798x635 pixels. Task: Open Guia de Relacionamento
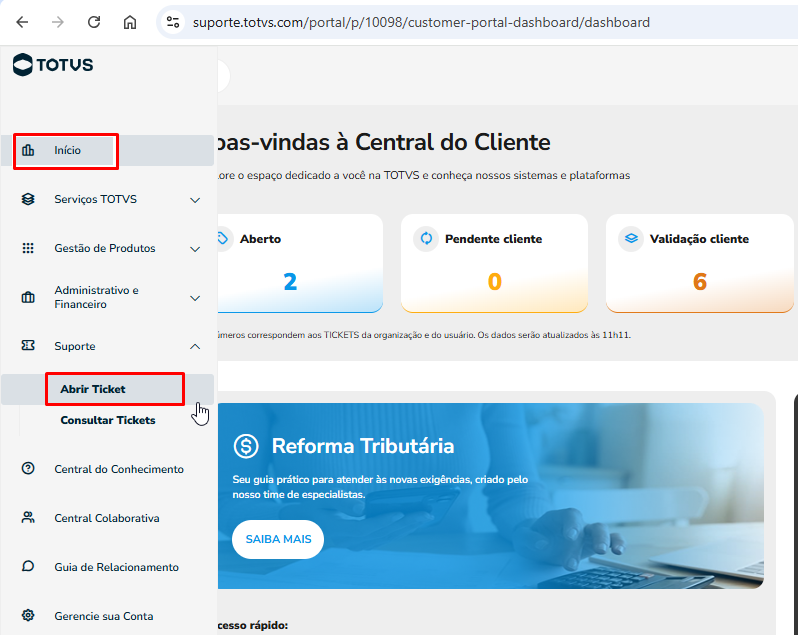coord(117,567)
